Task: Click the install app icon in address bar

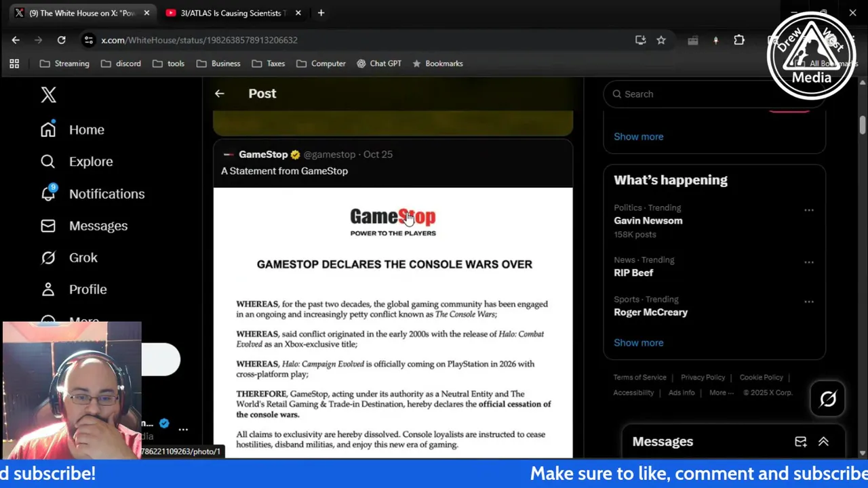Action: pyautogui.click(x=640, y=40)
